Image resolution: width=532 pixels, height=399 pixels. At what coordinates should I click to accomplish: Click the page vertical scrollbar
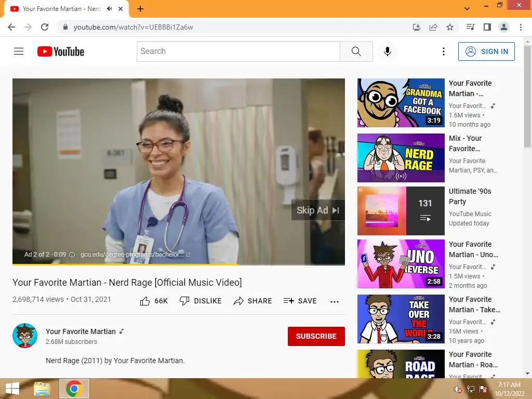[527, 97]
